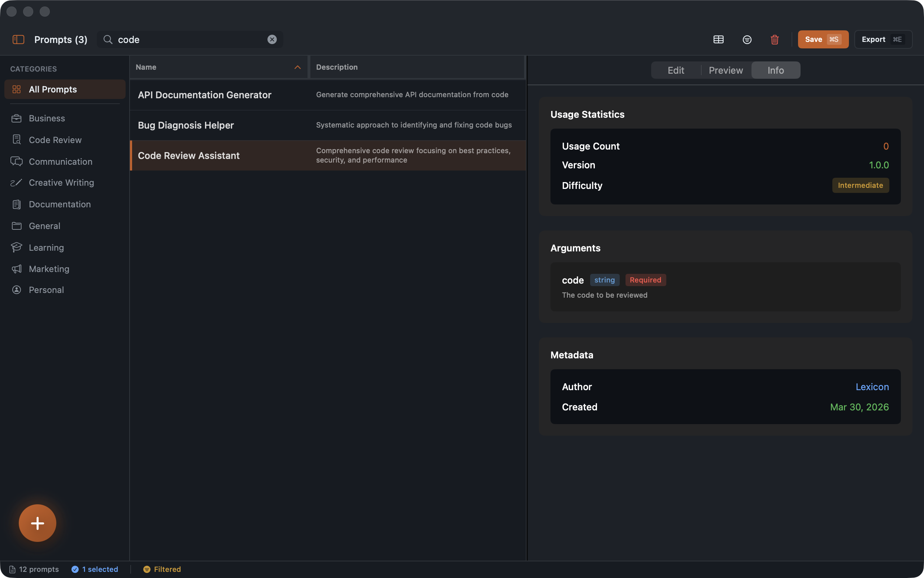Click the code argument name
Viewport: 924px width, 578px height.
573,280
